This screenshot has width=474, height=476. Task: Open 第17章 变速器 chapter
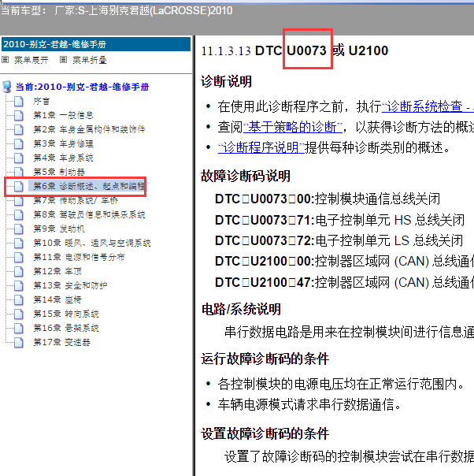[61, 342]
